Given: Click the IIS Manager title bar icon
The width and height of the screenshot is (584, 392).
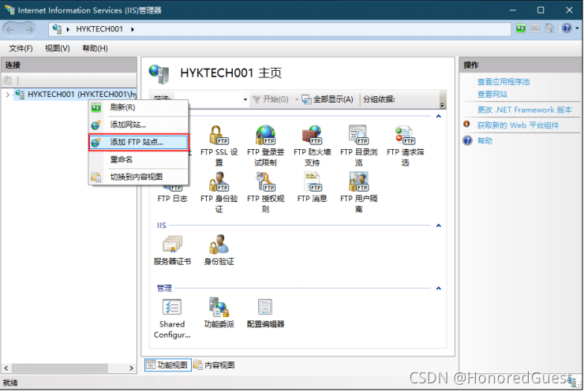Looking at the screenshot, I should coord(9,9).
